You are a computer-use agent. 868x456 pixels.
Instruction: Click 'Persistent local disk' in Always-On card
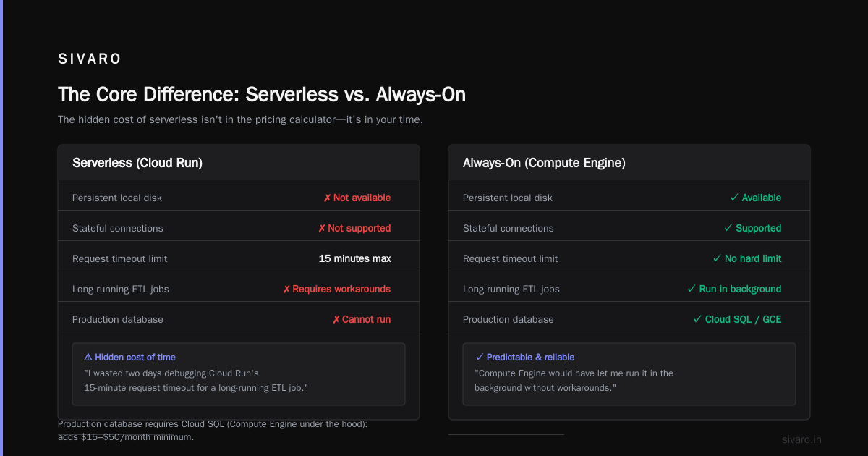coord(508,198)
